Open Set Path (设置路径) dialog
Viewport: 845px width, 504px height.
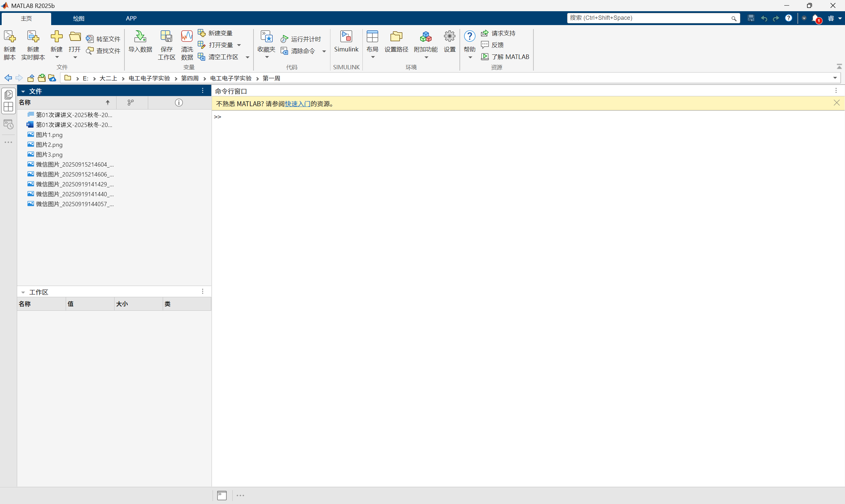tap(396, 37)
